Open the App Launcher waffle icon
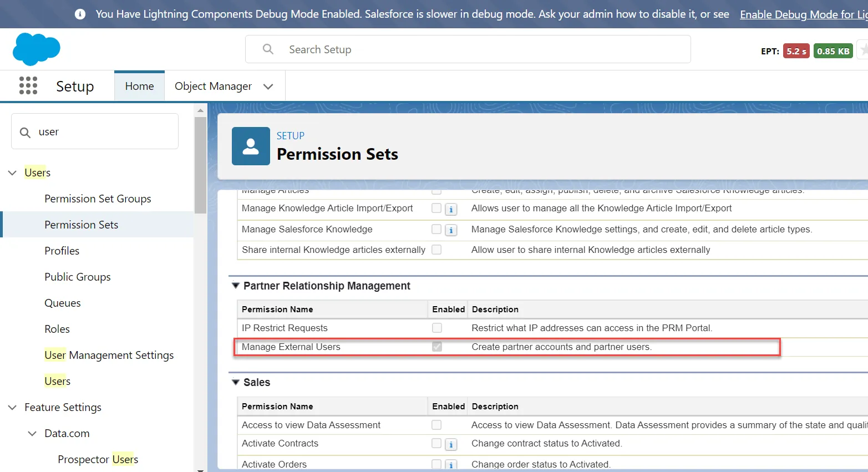 [x=27, y=85]
